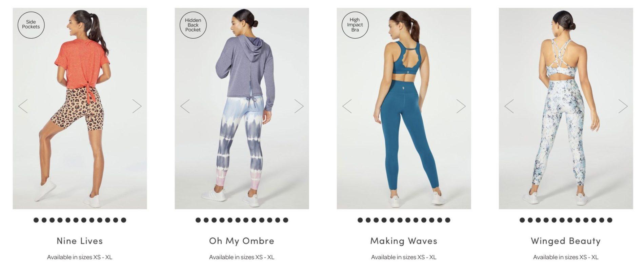
Task: Show previous Winged Beauty image
Action: 509,106
